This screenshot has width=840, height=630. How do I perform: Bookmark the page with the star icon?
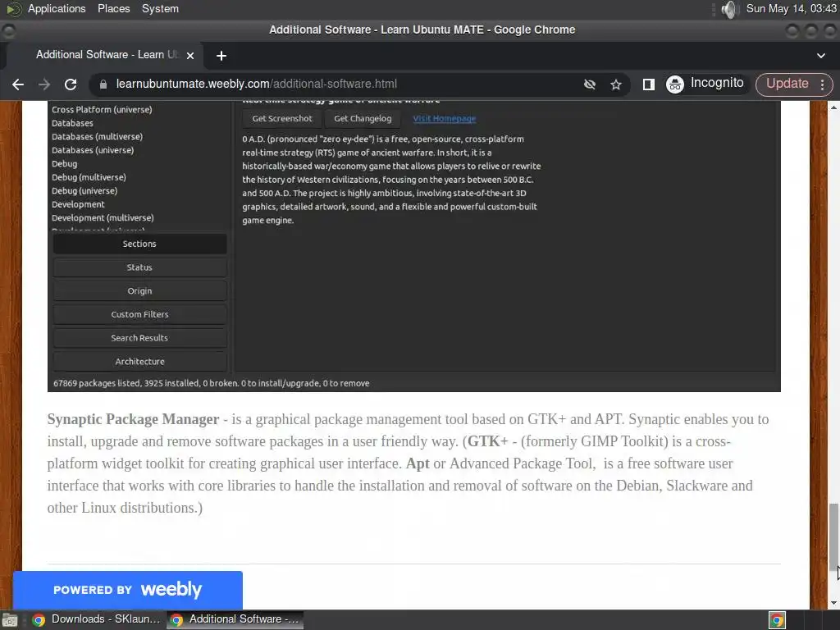coord(615,84)
